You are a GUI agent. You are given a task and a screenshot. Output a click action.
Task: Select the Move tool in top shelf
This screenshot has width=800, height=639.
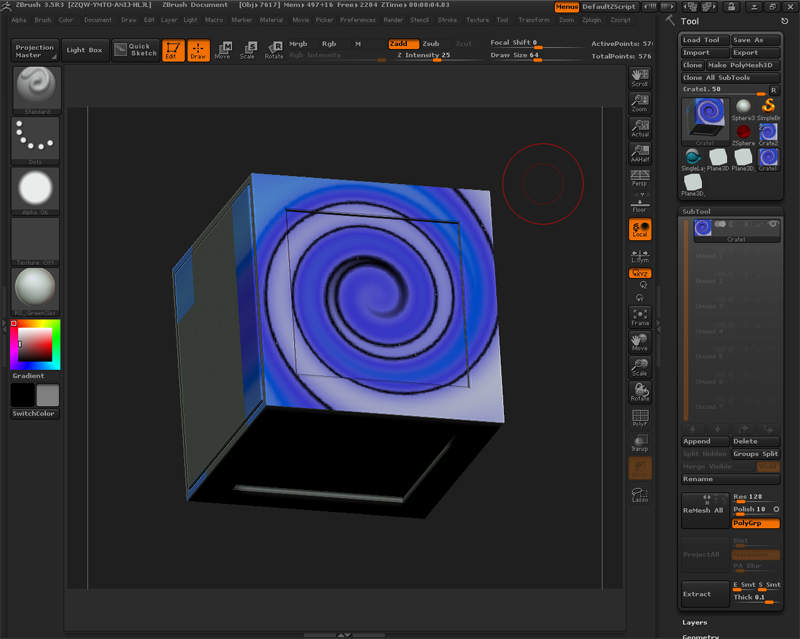[222, 50]
